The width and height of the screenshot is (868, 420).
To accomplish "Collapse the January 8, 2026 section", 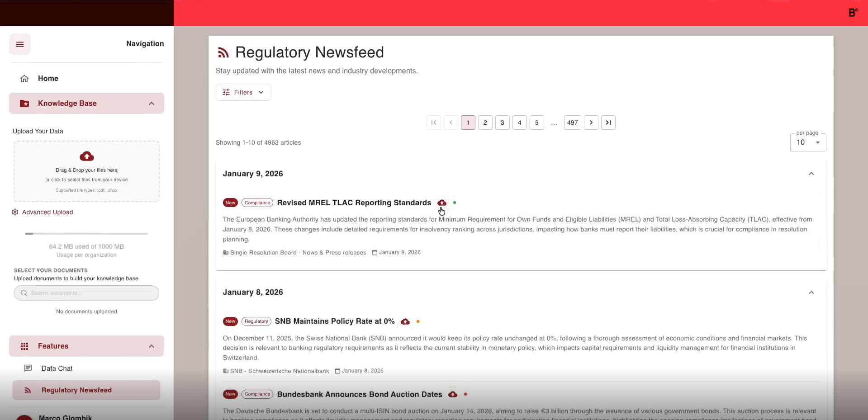I will click(x=811, y=293).
